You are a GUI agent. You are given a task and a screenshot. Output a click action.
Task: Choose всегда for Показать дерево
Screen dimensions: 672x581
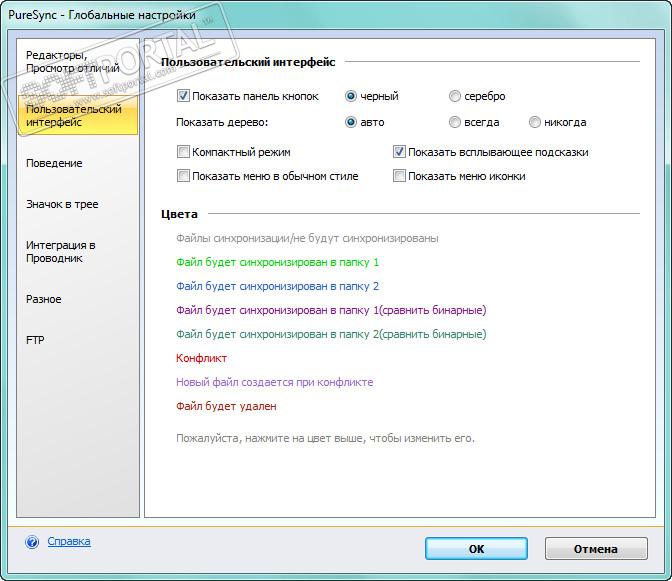(454, 123)
